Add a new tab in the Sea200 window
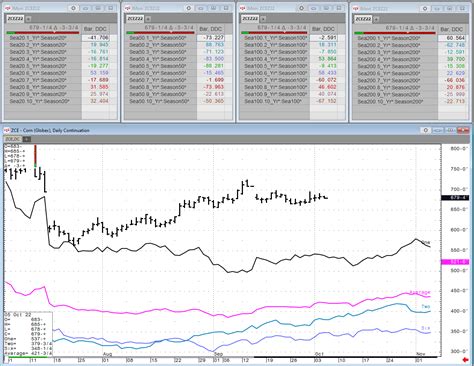 click(x=376, y=19)
